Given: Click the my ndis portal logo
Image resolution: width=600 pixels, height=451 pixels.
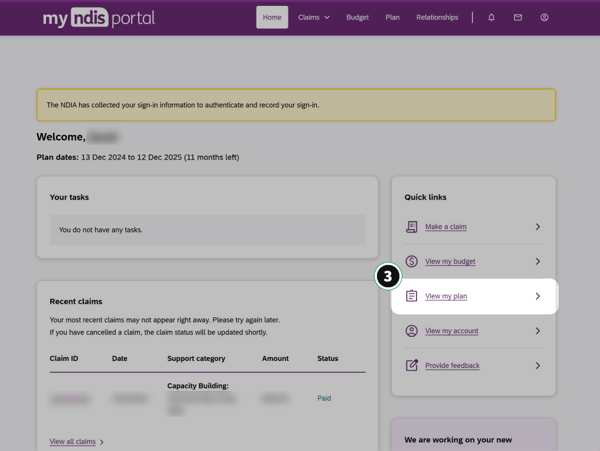Looking at the screenshot, I should click(x=99, y=18).
